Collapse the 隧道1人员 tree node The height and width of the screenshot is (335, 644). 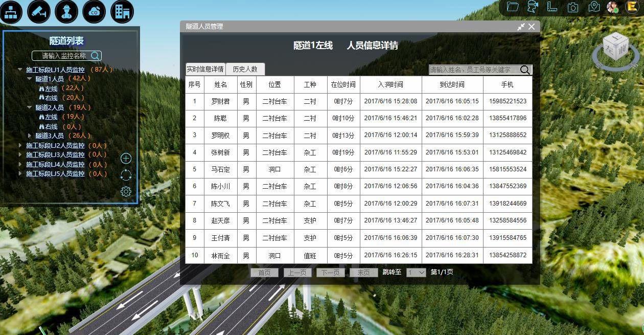point(30,79)
